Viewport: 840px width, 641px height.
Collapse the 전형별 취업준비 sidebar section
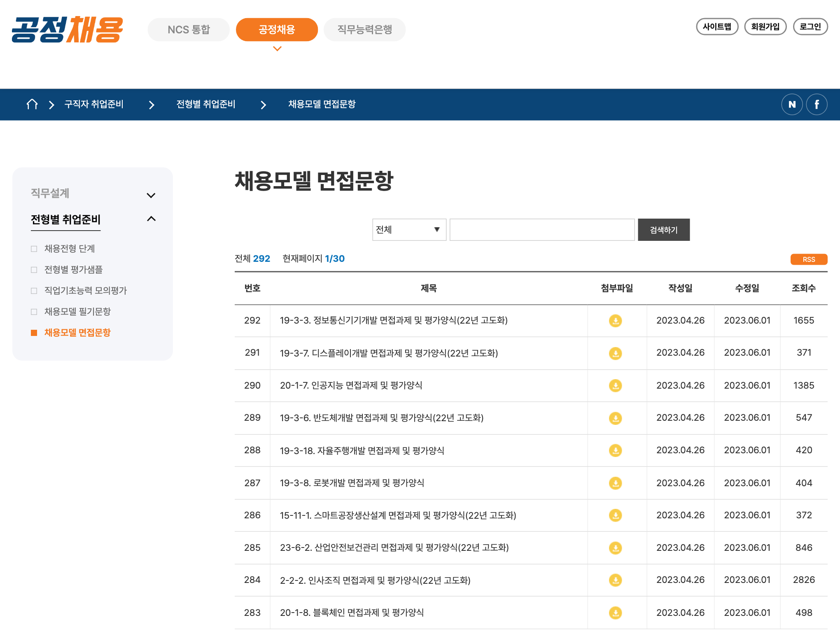pos(151,219)
